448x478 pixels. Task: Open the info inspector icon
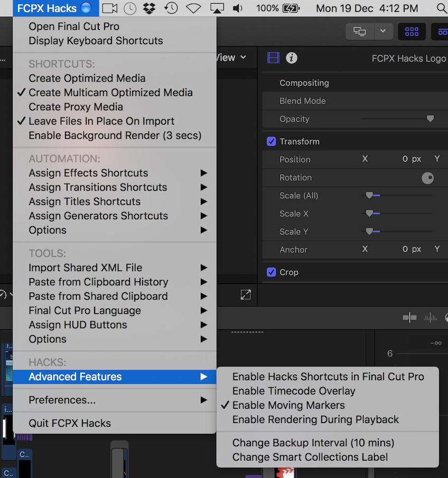click(292, 58)
